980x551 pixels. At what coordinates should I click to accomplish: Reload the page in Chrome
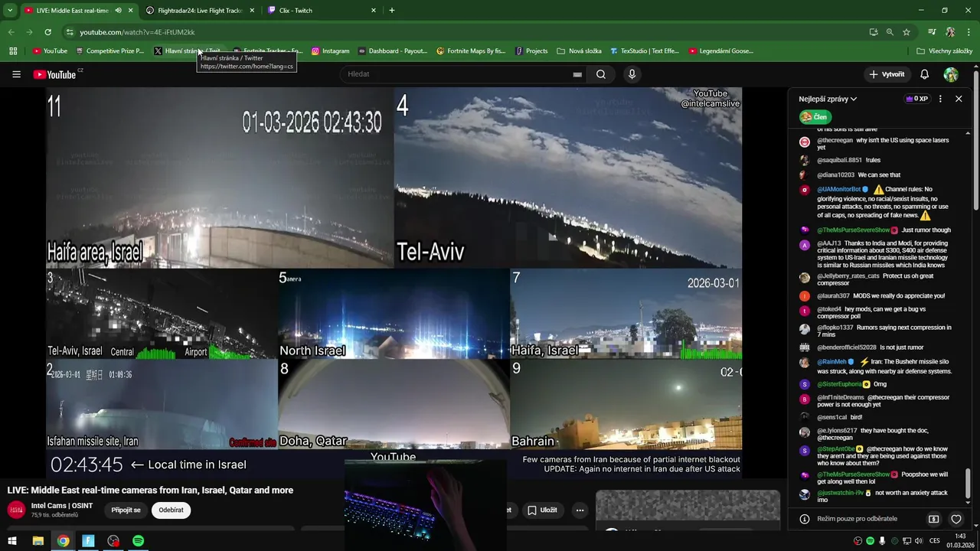coord(47,32)
